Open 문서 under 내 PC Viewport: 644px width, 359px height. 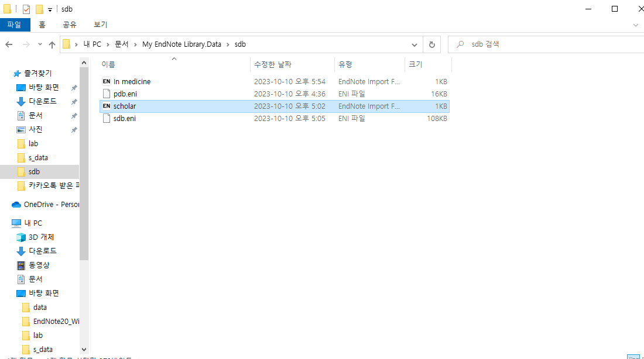pyautogui.click(x=35, y=279)
